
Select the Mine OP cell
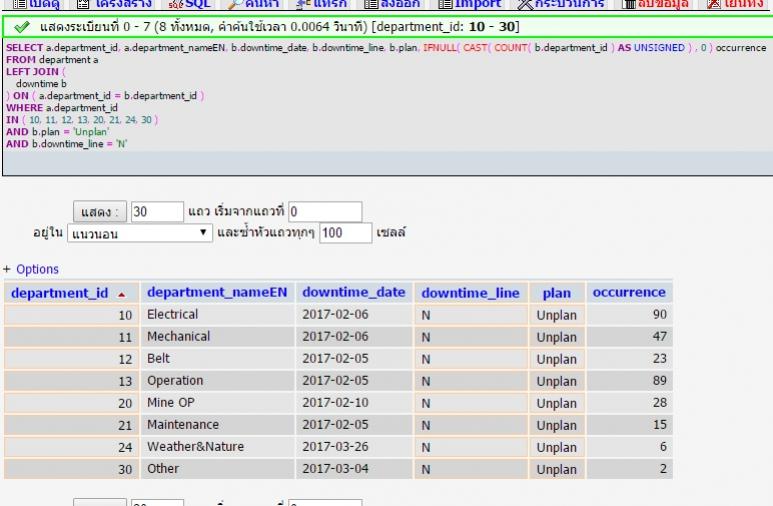(x=217, y=403)
